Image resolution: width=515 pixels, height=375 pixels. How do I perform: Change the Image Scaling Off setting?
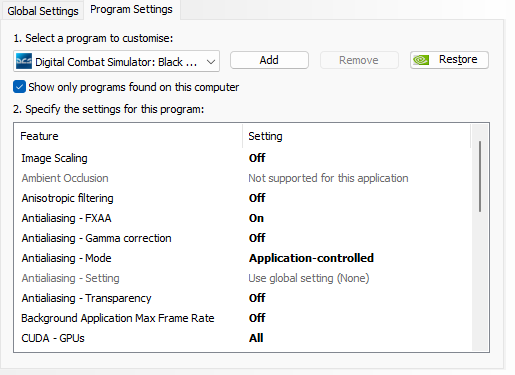[x=257, y=158]
